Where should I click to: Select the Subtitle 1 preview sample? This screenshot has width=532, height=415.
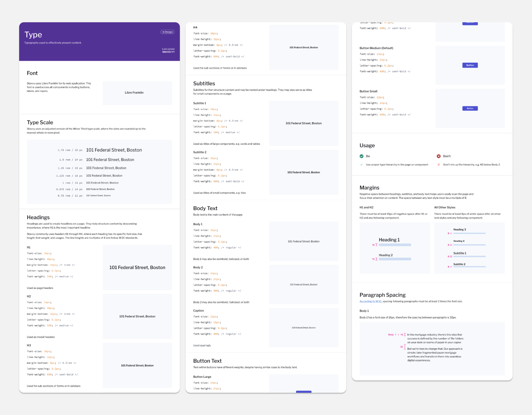(x=304, y=123)
